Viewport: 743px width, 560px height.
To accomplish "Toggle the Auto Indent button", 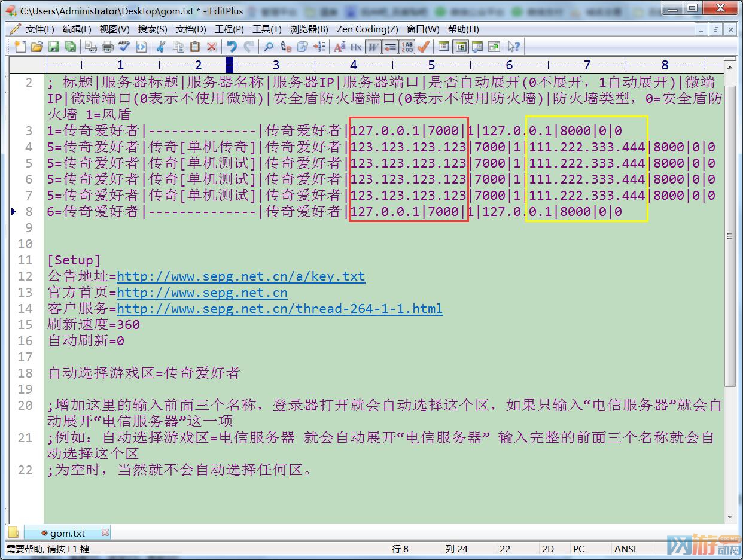I will 390,47.
